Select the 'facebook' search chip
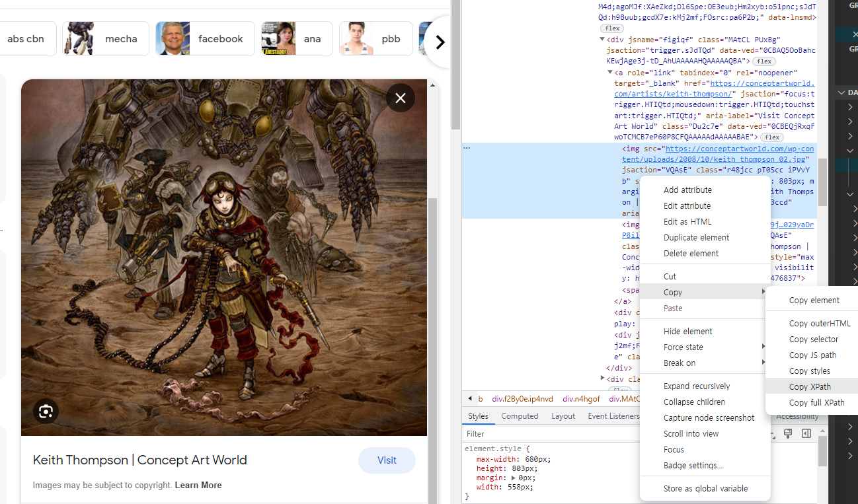This screenshot has height=504, width=858. pyautogui.click(x=205, y=38)
